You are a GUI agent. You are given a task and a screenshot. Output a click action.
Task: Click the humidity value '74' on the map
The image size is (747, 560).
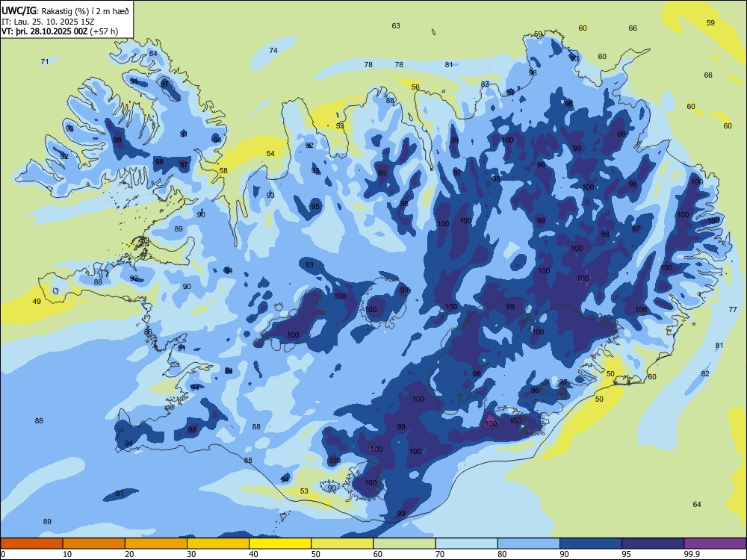273,50
